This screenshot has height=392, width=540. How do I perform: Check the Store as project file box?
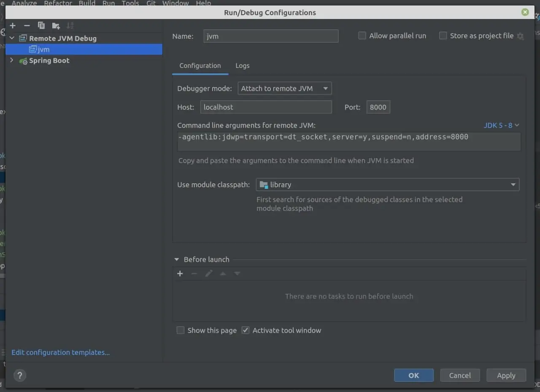[443, 36]
